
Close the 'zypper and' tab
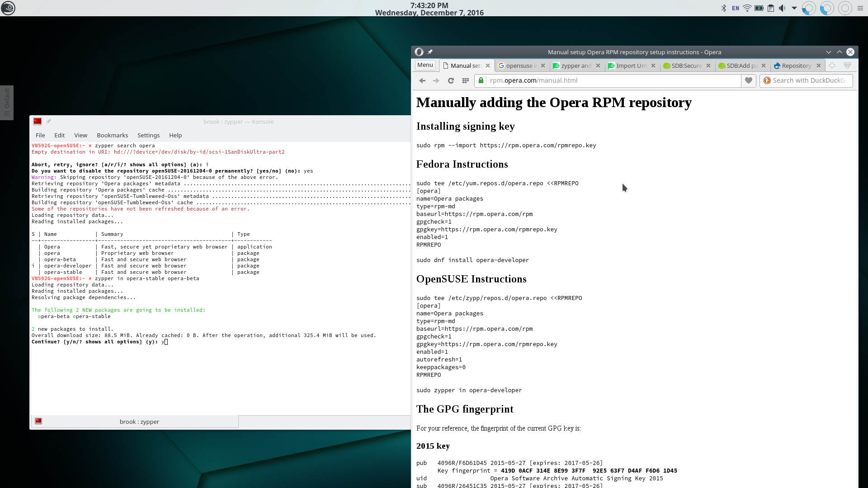598,66
